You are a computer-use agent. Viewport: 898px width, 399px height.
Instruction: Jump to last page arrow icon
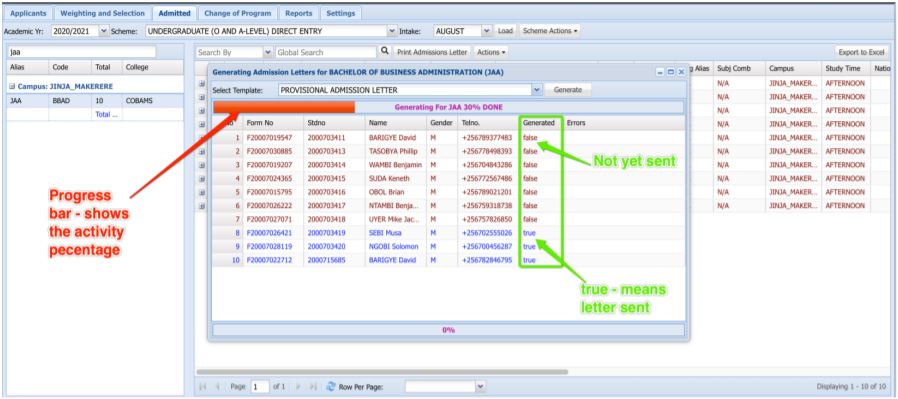tap(313, 386)
